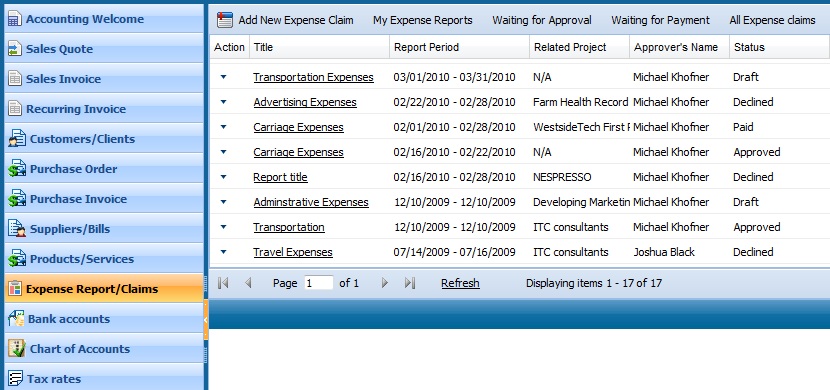Open the Transportation Expenses report link

(x=313, y=77)
